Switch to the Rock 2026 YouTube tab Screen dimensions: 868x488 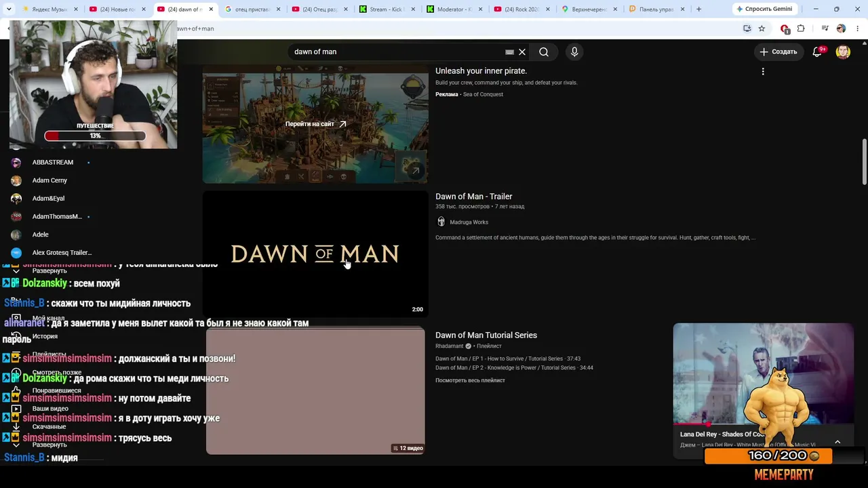[521, 9]
